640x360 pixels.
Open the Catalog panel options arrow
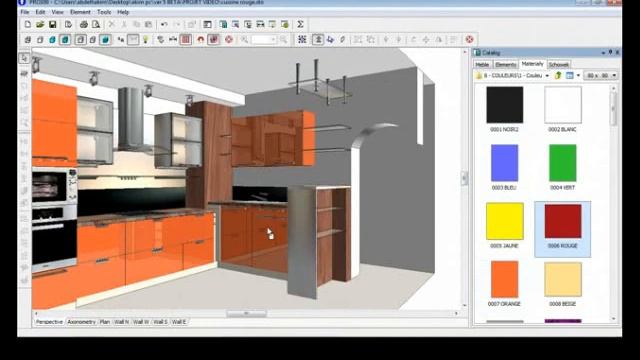[x=603, y=53]
